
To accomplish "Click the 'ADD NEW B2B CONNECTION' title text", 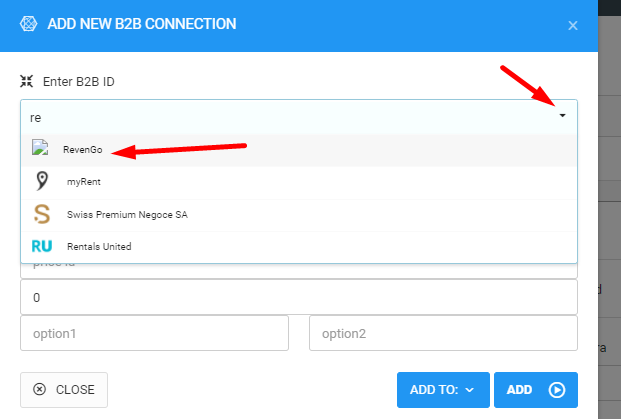I will coord(142,24).
